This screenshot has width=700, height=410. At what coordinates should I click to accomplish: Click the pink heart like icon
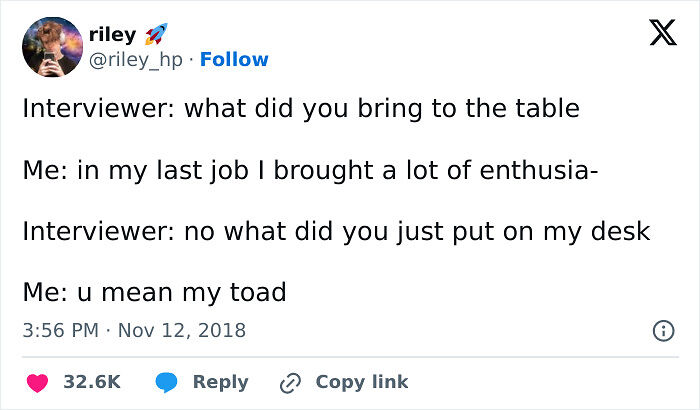point(38,382)
